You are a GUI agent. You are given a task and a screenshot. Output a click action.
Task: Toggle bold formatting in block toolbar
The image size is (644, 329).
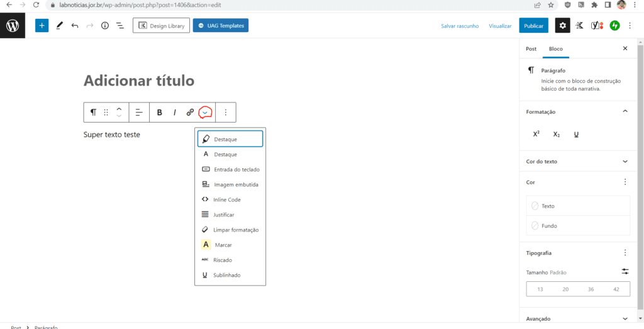(x=160, y=113)
